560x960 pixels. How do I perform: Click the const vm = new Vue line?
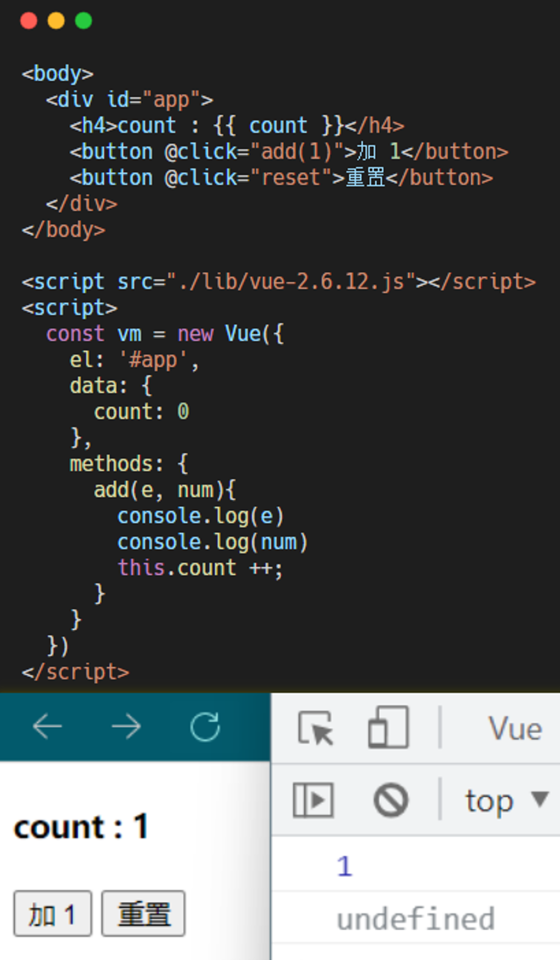[x=165, y=334]
